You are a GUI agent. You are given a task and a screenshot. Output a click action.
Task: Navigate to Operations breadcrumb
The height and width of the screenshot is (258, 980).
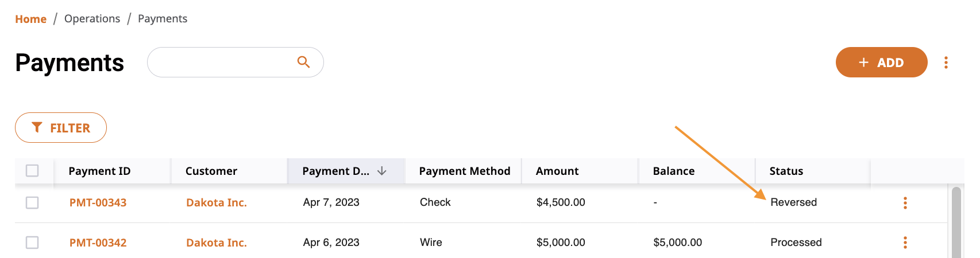[92, 18]
